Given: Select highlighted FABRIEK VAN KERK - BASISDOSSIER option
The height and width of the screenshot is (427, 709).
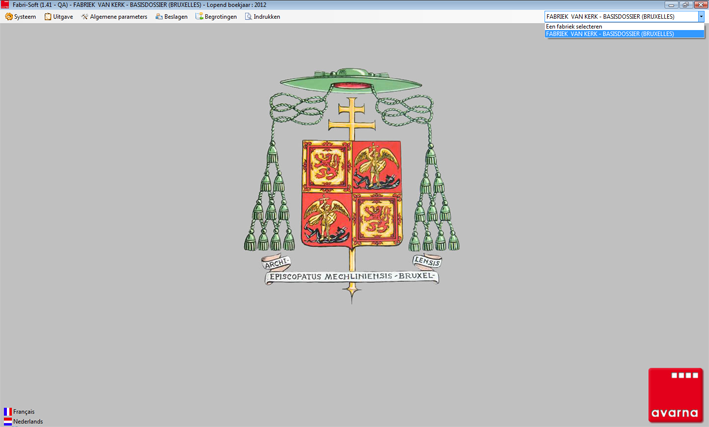Looking at the screenshot, I should 624,34.
